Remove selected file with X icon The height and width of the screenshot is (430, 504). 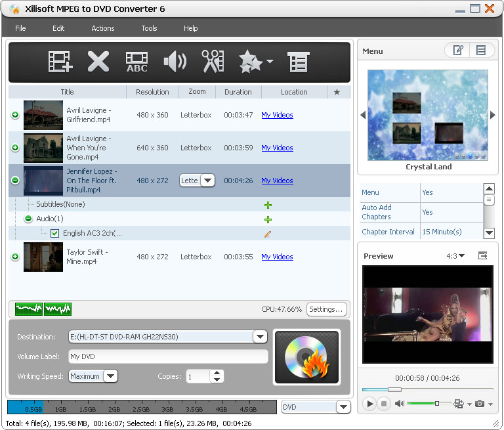click(x=98, y=62)
